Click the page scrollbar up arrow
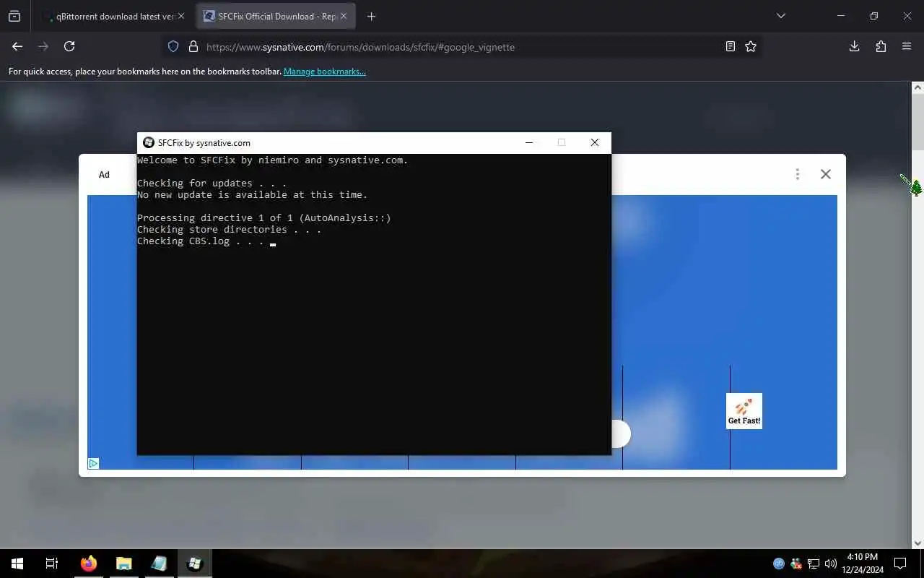This screenshot has width=924, height=578. 918,87
